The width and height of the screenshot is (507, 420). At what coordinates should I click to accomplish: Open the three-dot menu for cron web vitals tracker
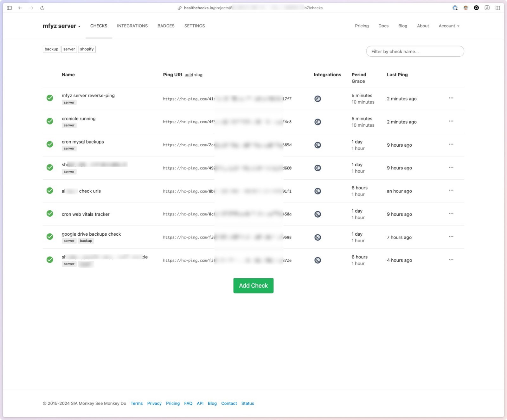point(451,213)
